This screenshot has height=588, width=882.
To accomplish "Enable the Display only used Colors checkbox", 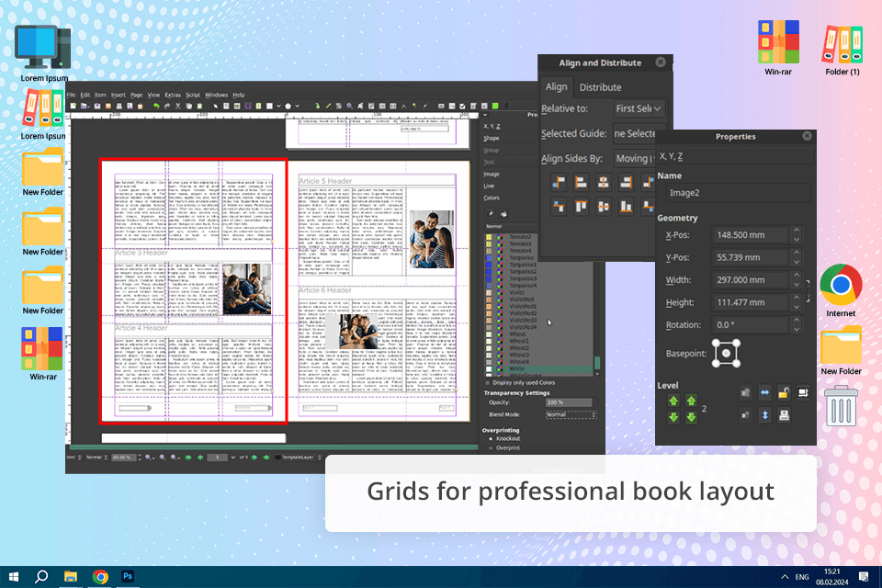I will pyautogui.click(x=488, y=382).
